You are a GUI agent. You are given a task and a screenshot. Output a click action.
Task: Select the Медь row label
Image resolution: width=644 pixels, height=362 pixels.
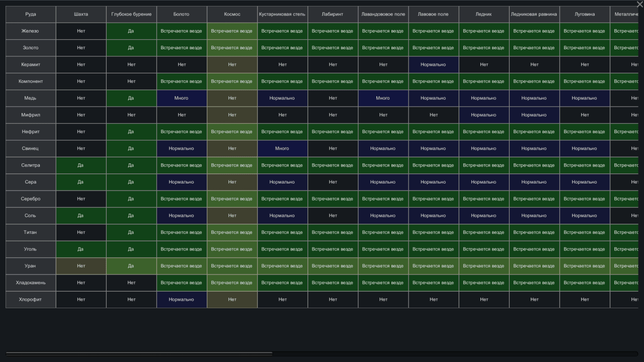tap(31, 98)
